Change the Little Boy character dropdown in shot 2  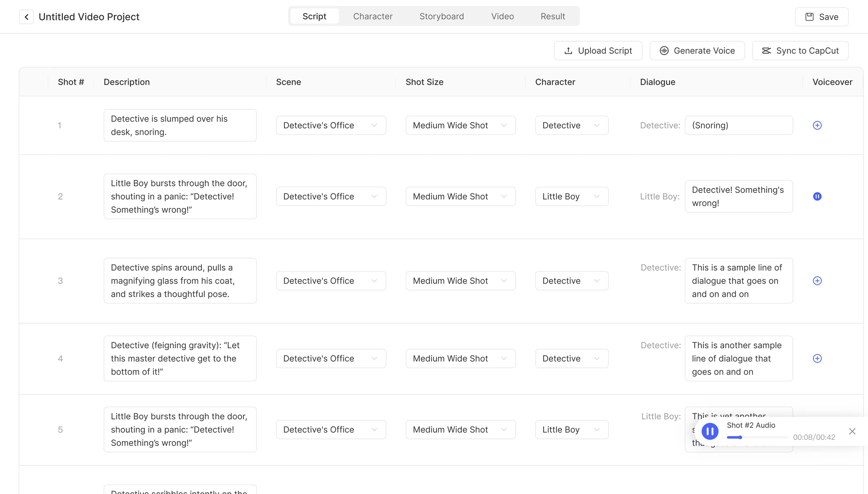coord(572,196)
